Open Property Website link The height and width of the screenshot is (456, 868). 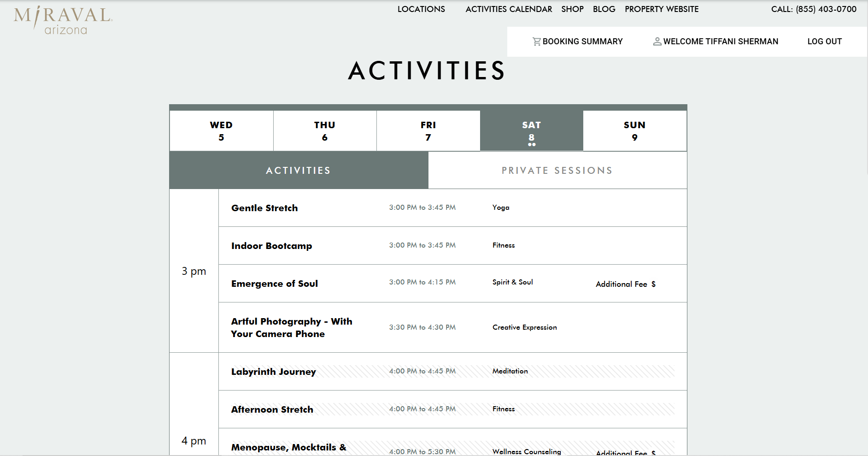(662, 9)
